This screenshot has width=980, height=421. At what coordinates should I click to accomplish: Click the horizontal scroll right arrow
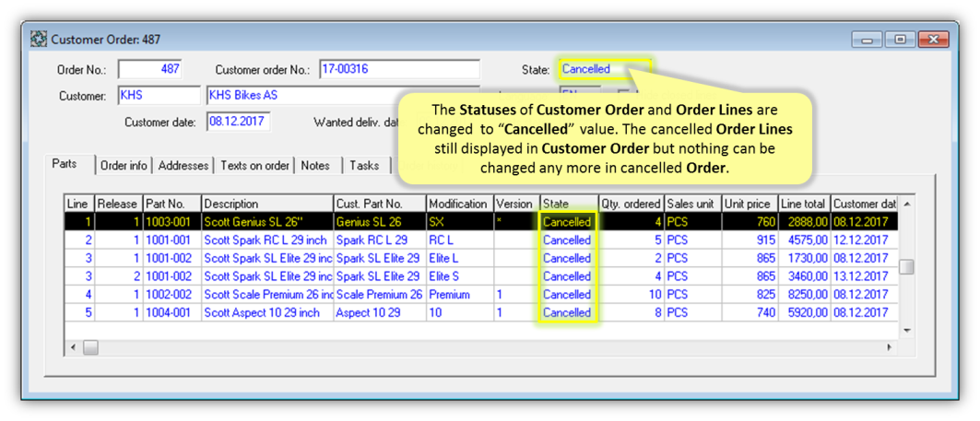pyautogui.click(x=889, y=348)
